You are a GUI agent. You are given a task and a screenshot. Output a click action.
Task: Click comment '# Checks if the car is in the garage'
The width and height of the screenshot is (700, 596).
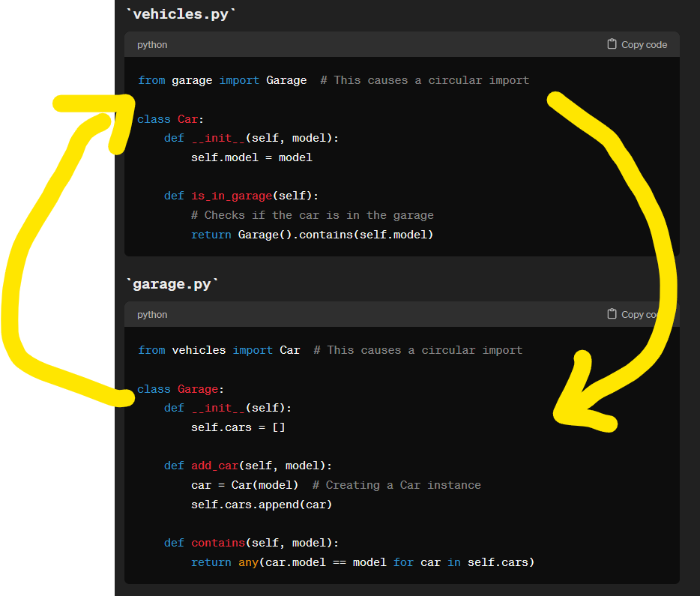tap(313, 216)
